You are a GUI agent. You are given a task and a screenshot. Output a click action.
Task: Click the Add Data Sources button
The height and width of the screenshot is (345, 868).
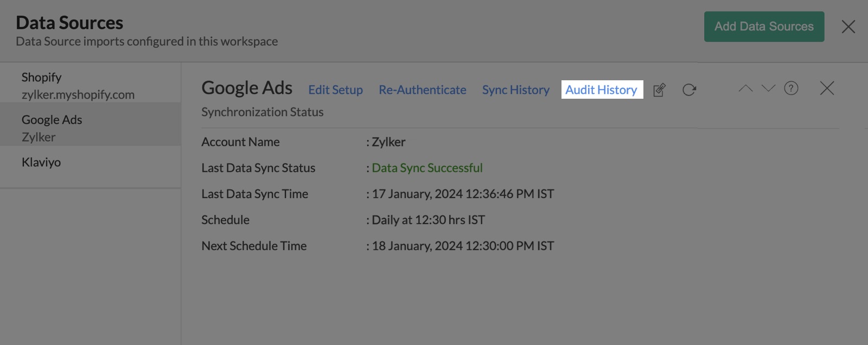(x=764, y=27)
